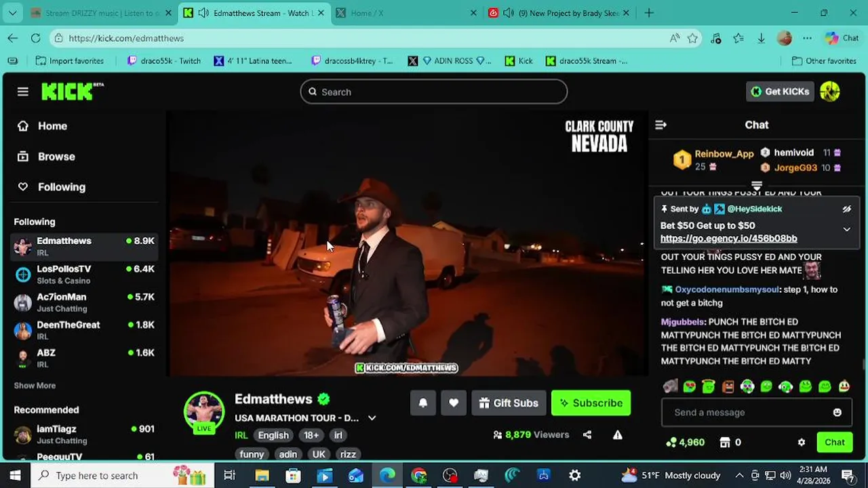This screenshot has width=868, height=488.
Task: Click the first gray emote in quick bar
Action: coord(670,386)
